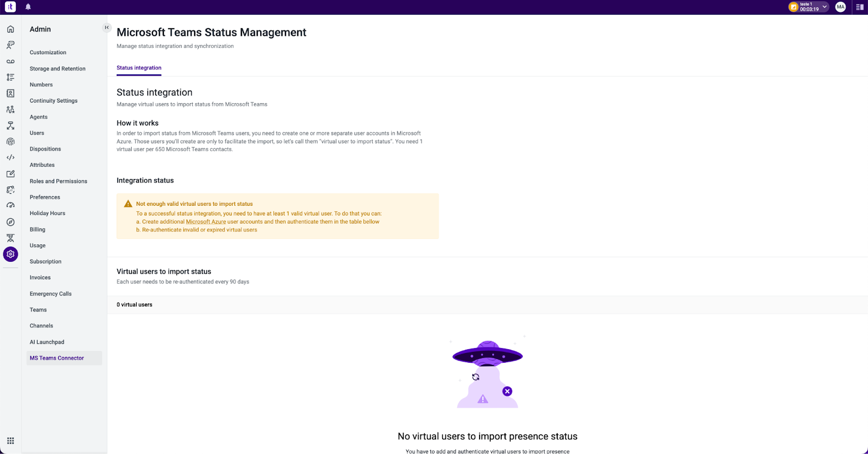This screenshot has width=868, height=454.
Task: Go to Agents in the Admin menu
Action: point(39,117)
